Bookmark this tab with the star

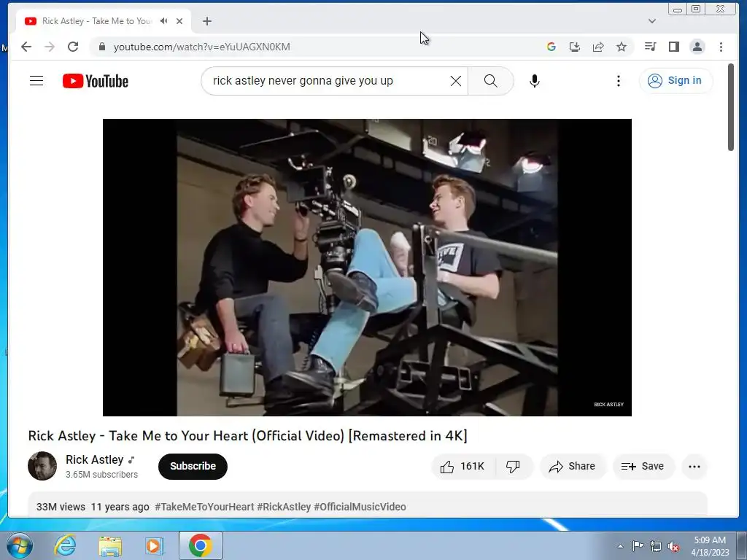pyautogui.click(x=622, y=47)
